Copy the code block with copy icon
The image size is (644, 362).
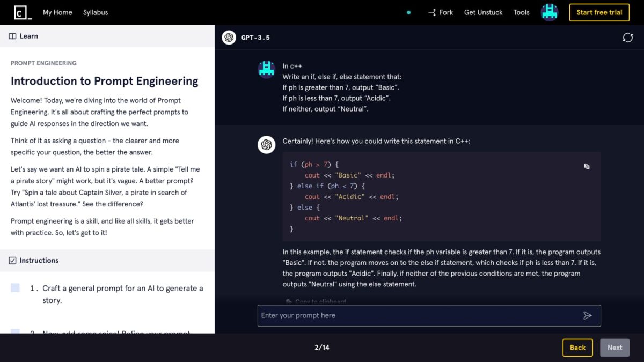[587, 166]
